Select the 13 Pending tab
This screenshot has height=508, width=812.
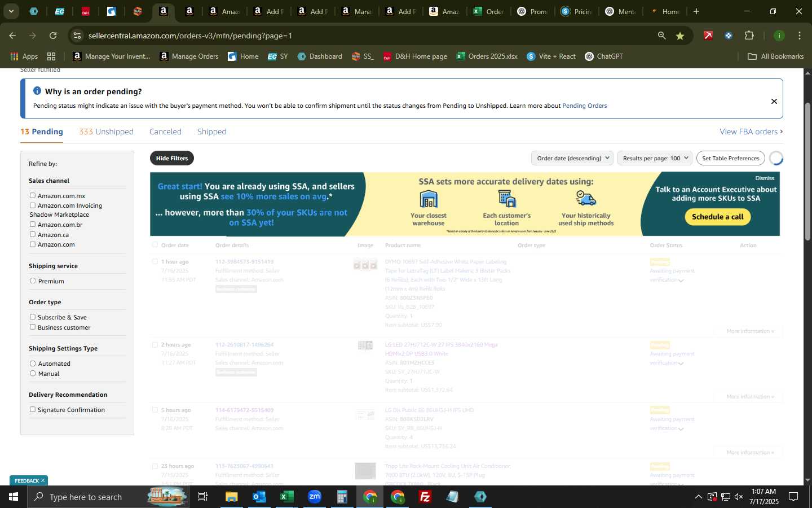coord(42,132)
